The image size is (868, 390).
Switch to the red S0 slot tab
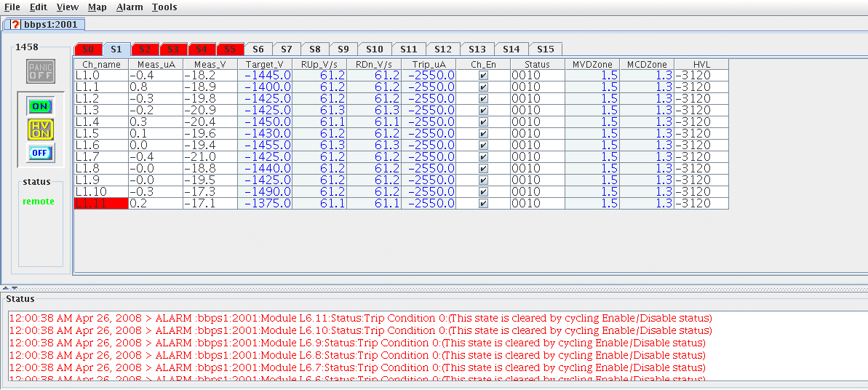[x=88, y=49]
